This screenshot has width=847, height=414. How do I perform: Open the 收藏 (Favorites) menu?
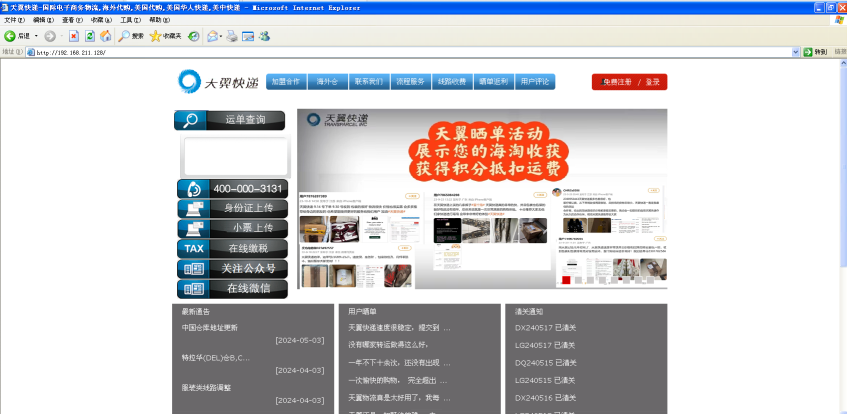click(x=101, y=20)
